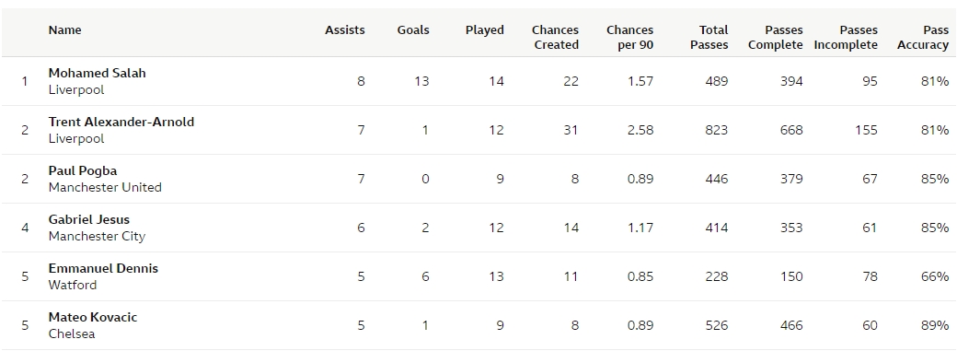Select the Passes Complete column header
Image resolution: width=980 pixels, height=351 pixels.
pos(776,38)
